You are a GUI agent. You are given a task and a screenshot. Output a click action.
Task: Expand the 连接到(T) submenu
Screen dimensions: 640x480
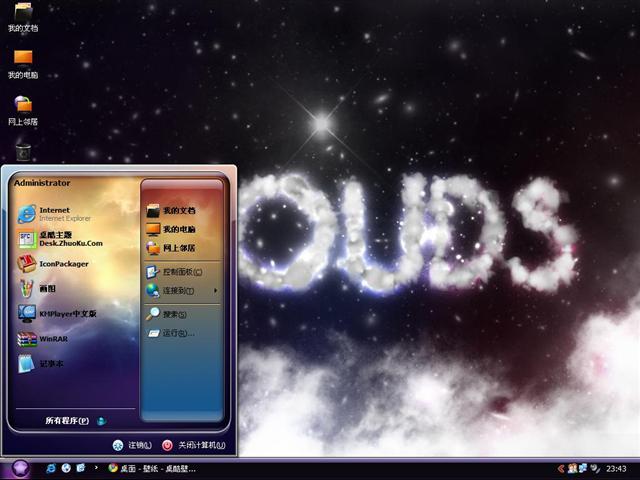182,291
